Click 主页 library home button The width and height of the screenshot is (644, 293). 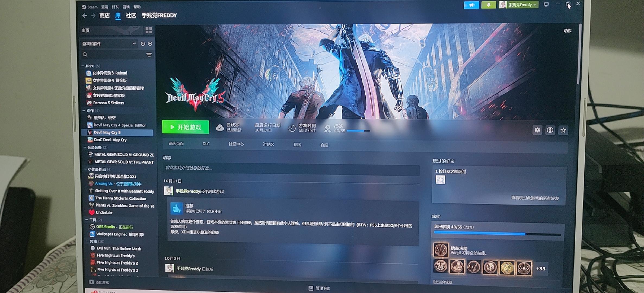(x=111, y=30)
